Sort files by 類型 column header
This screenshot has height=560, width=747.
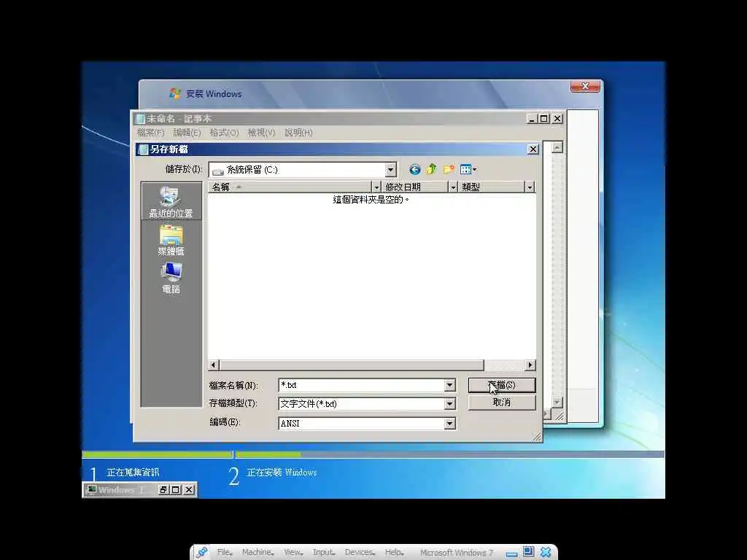pyautogui.click(x=492, y=187)
